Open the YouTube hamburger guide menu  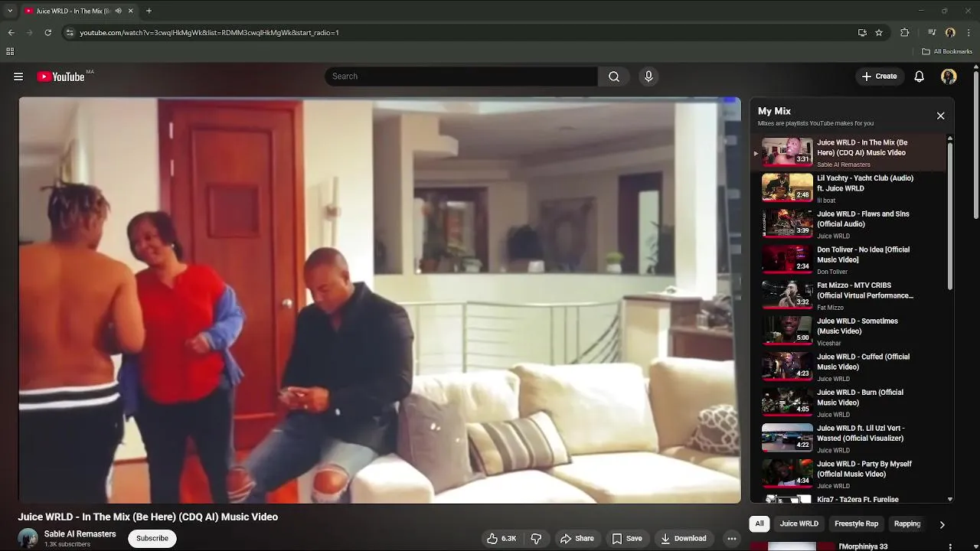(18, 77)
